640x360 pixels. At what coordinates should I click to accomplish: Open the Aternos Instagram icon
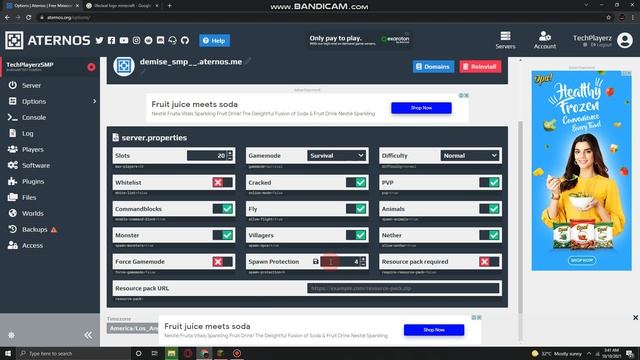(x=136, y=40)
